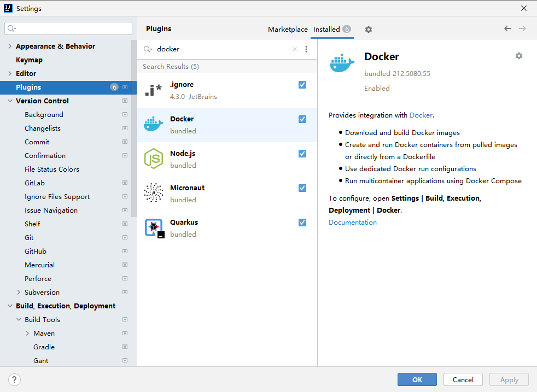
Task: Click the settings tree vertical scrollbar
Action: pyautogui.click(x=134, y=128)
